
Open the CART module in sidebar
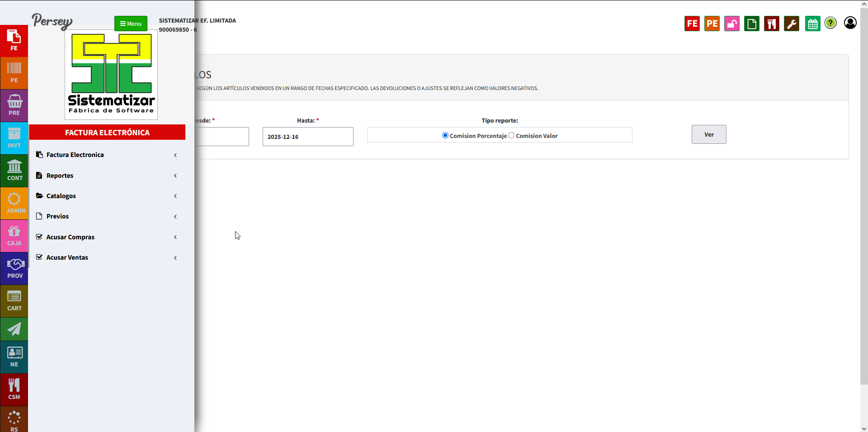click(14, 301)
